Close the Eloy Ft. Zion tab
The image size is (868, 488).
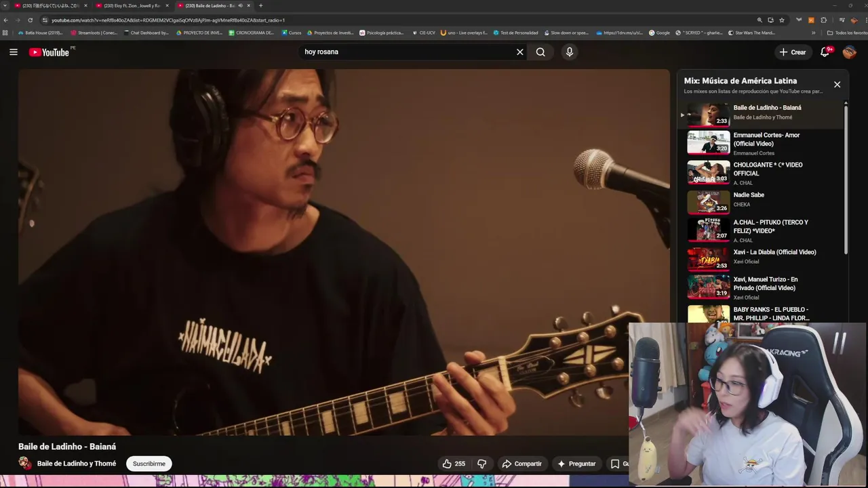167,5
